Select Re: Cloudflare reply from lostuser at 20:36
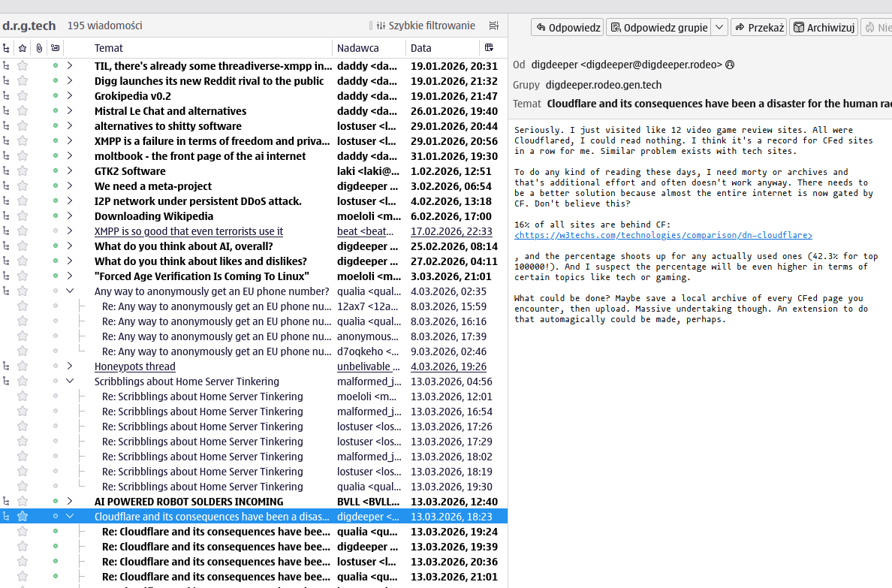The image size is (892, 588). [254, 562]
